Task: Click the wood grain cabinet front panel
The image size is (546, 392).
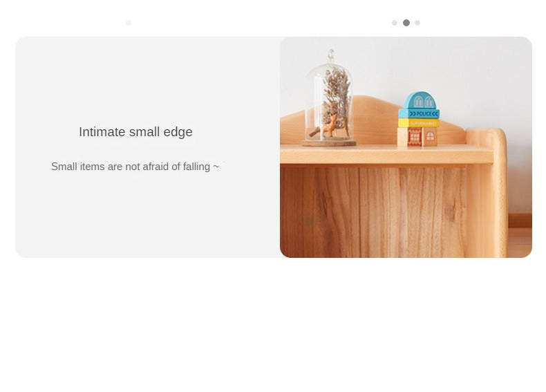Action: click(373, 212)
